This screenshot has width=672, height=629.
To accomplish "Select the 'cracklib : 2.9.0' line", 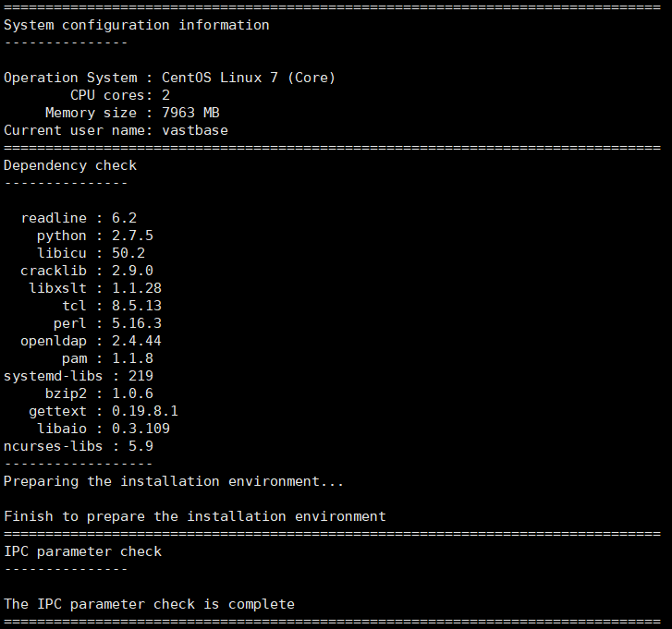I will 87,271.
